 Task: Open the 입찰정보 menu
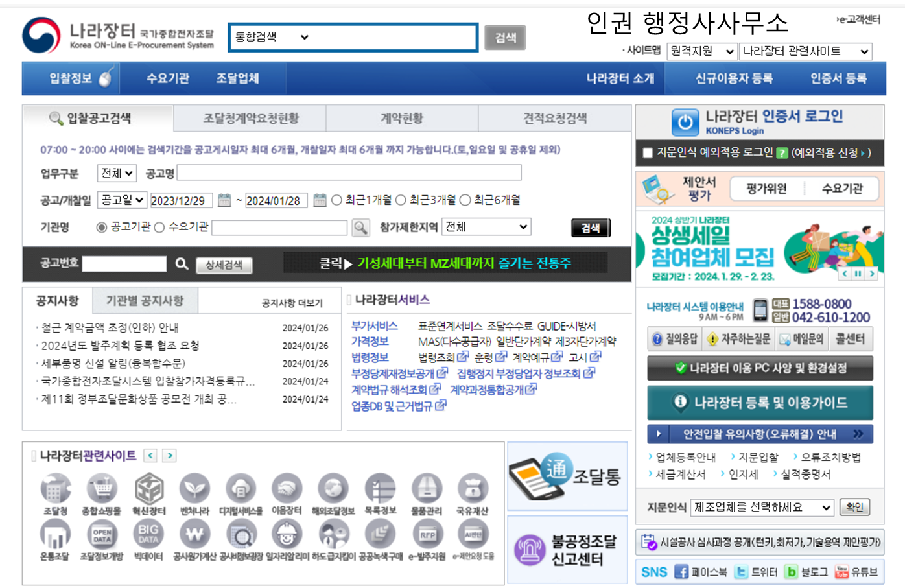tap(71, 78)
